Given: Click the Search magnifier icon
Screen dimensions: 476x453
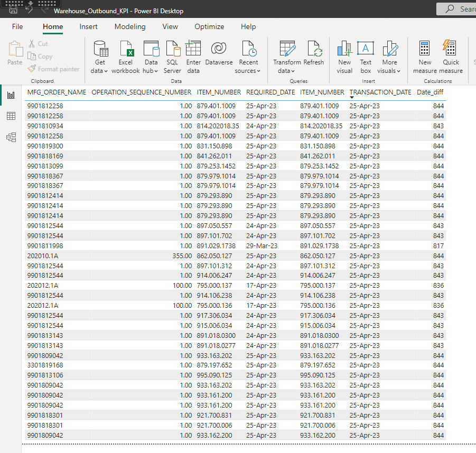Looking at the screenshot, I should click(450, 9).
